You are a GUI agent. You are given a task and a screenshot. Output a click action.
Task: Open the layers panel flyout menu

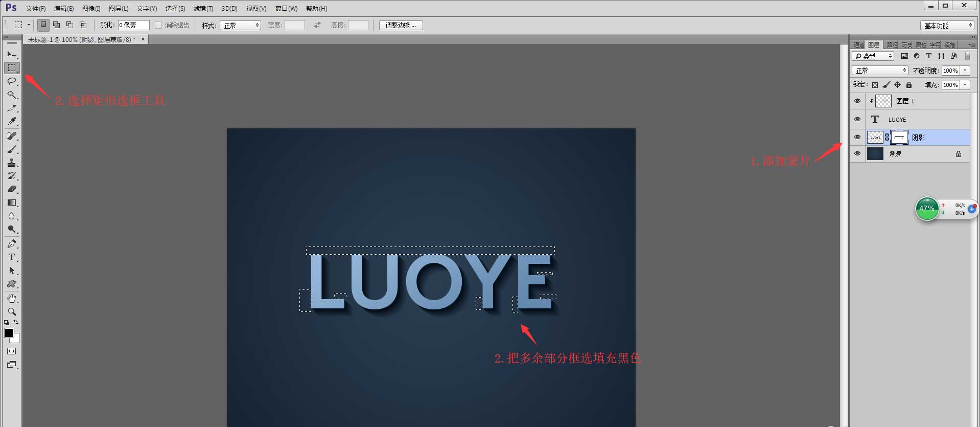pos(972,45)
